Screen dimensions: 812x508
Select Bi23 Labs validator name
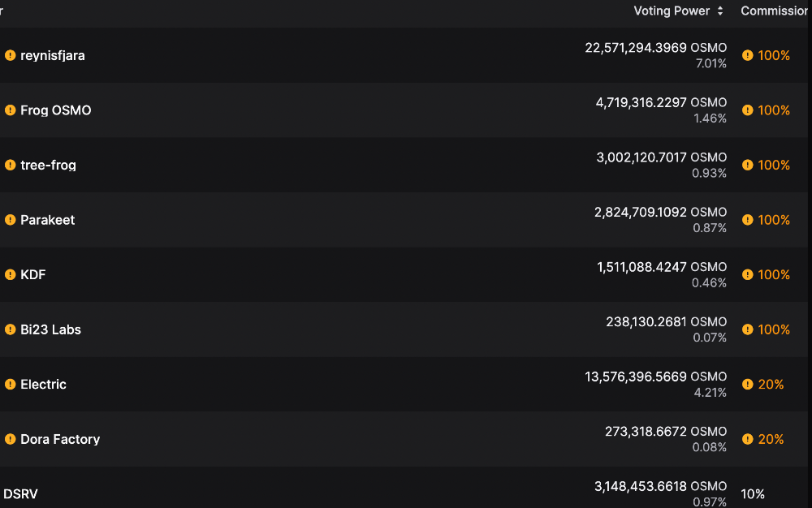tap(50, 329)
